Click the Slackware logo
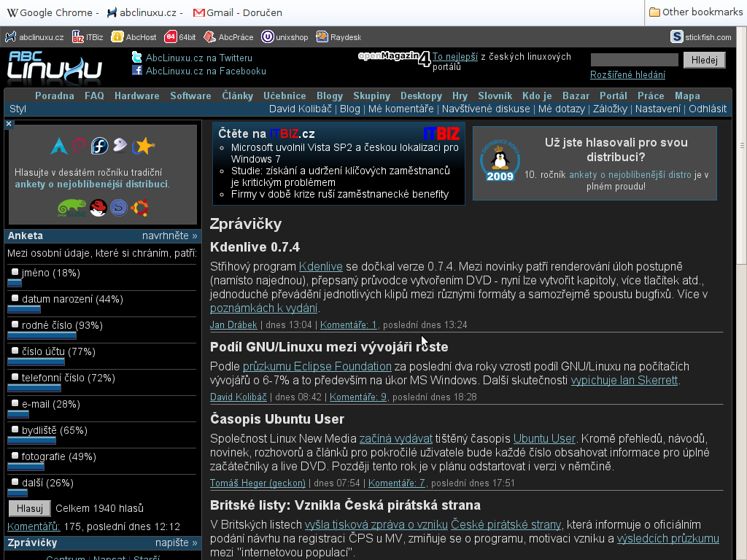 [119, 208]
